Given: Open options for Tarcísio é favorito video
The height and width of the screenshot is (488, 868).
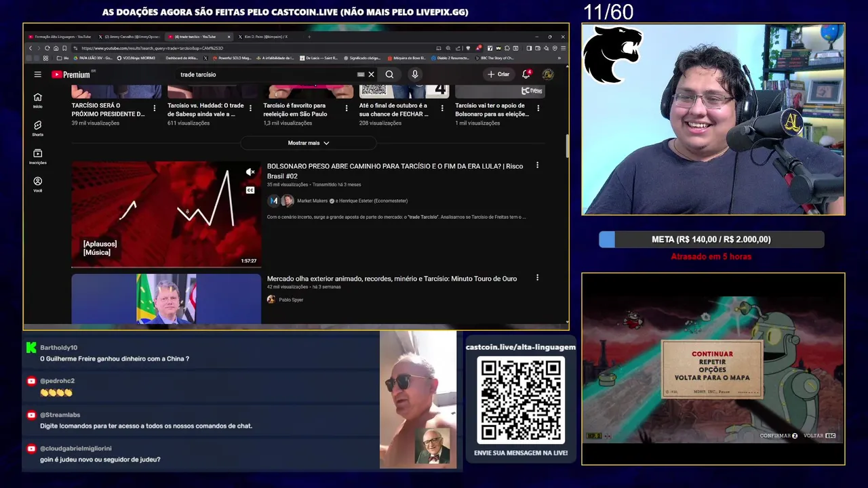Looking at the screenshot, I should (x=347, y=108).
